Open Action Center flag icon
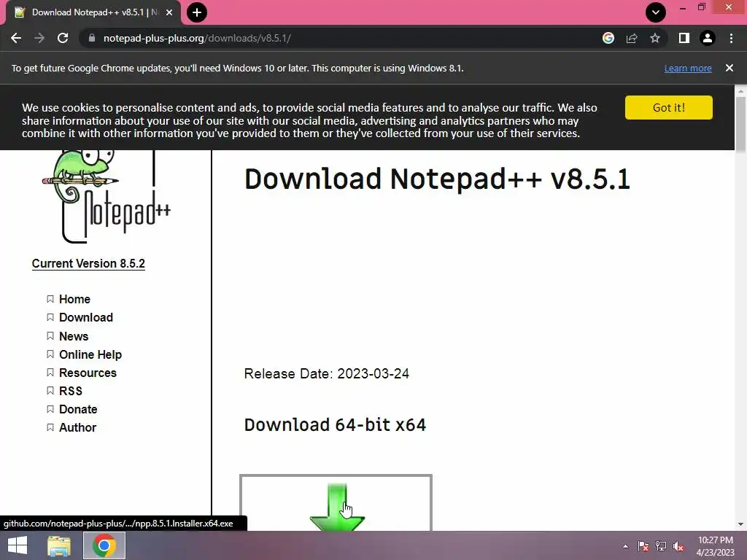 click(x=643, y=546)
